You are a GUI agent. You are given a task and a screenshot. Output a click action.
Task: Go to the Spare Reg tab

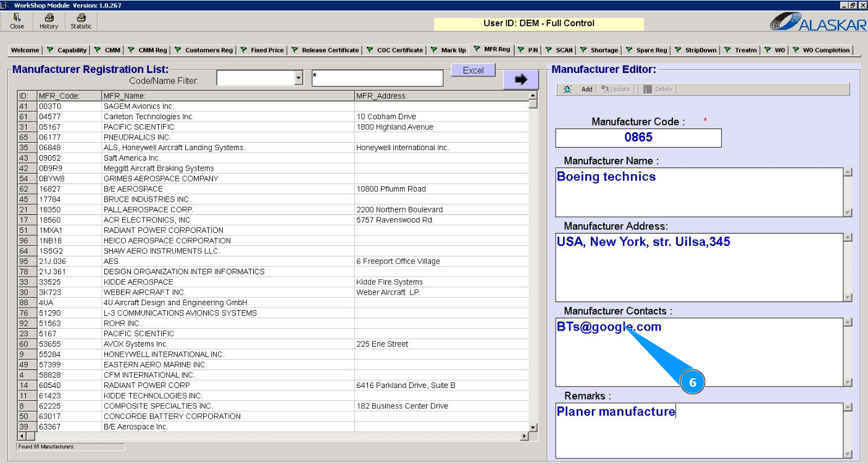[647, 50]
